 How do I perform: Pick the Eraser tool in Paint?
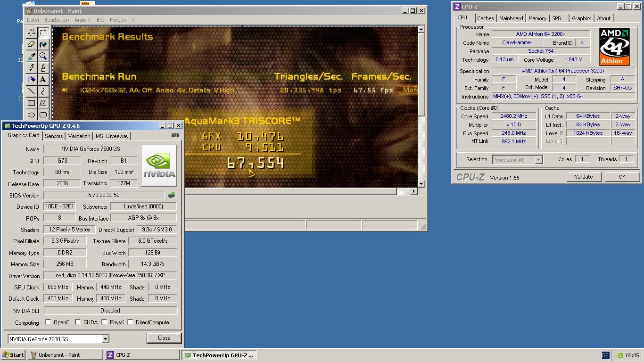tap(31, 44)
